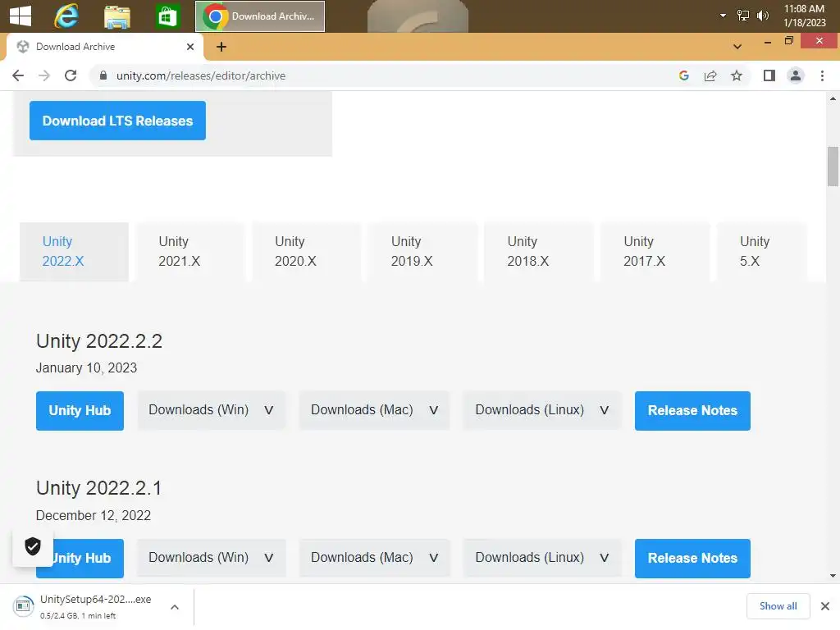Expand Downloads (Mac) for Unity 2022.2.1

374,558
